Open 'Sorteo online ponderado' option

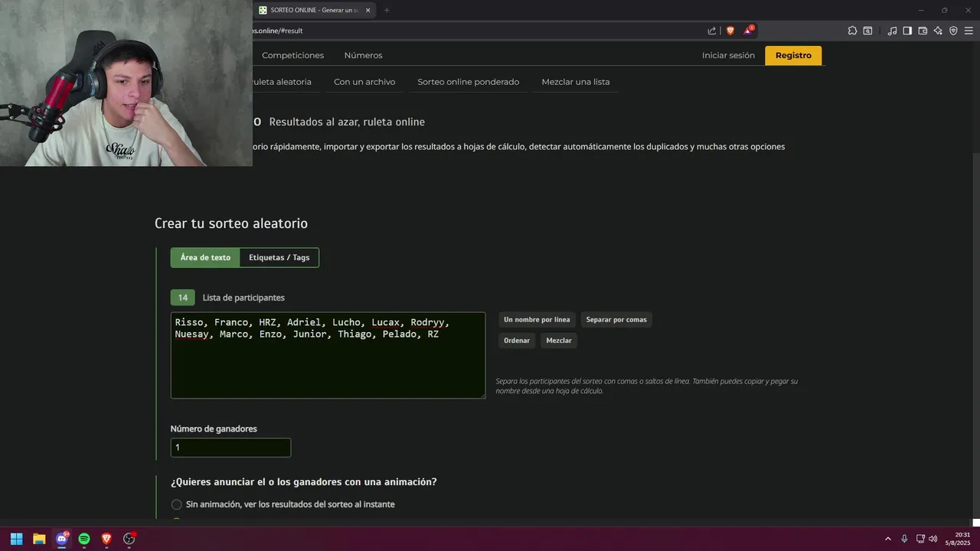[468, 82]
